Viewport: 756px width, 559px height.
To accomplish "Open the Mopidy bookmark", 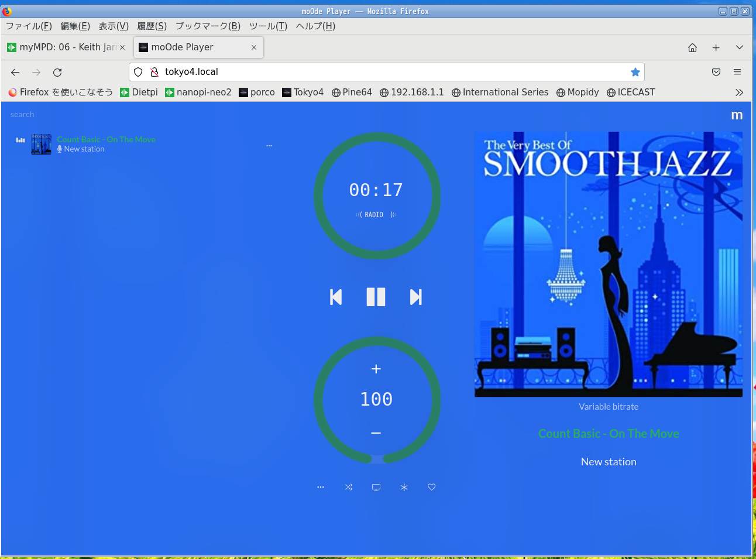I will [x=578, y=92].
